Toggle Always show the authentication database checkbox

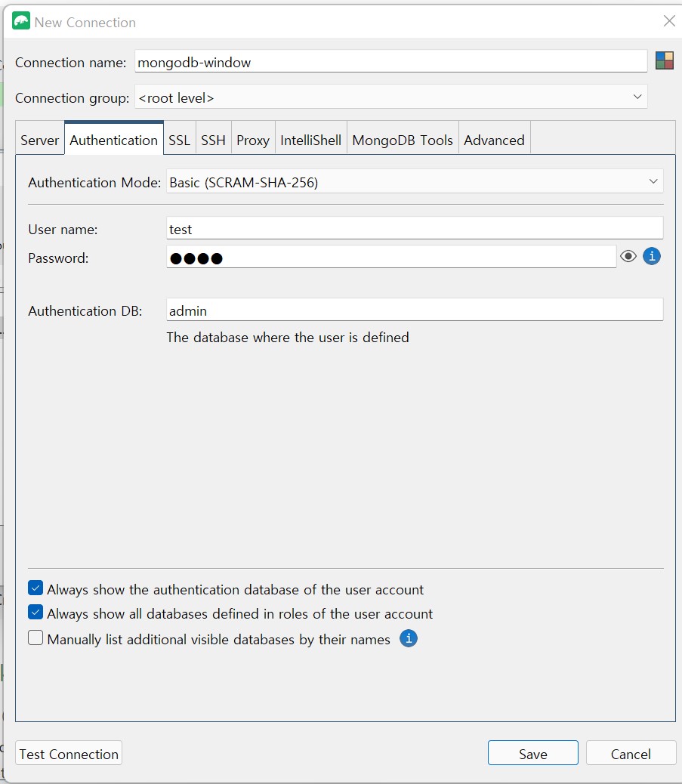[x=35, y=588]
